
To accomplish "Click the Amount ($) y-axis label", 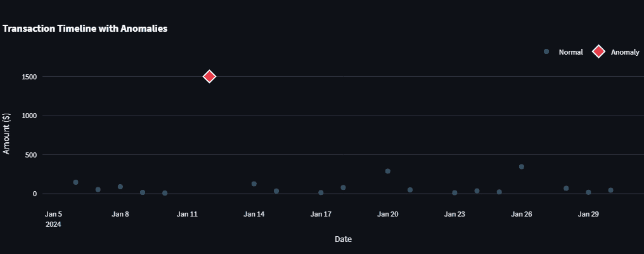I will [x=6, y=133].
